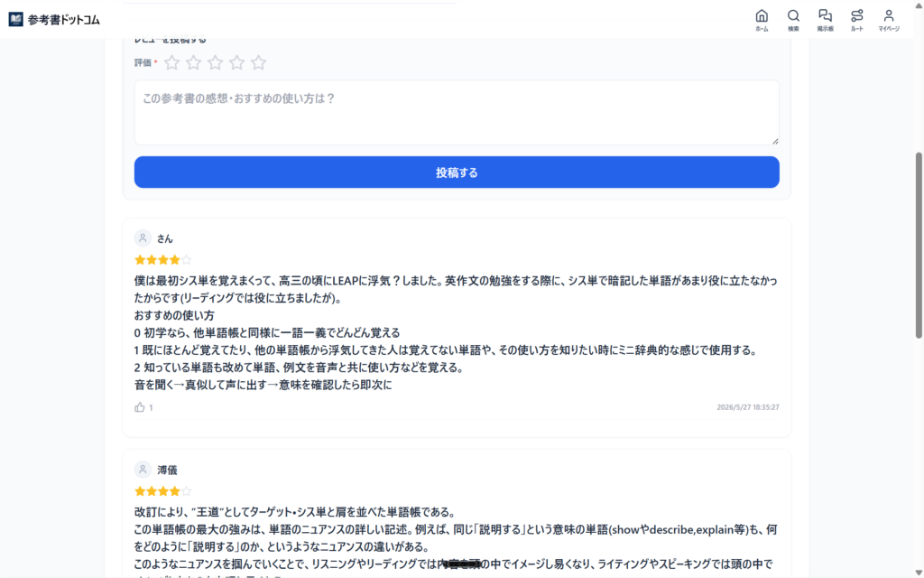Focus the review comment text area
The width and height of the screenshot is (924, 578).
457,113
